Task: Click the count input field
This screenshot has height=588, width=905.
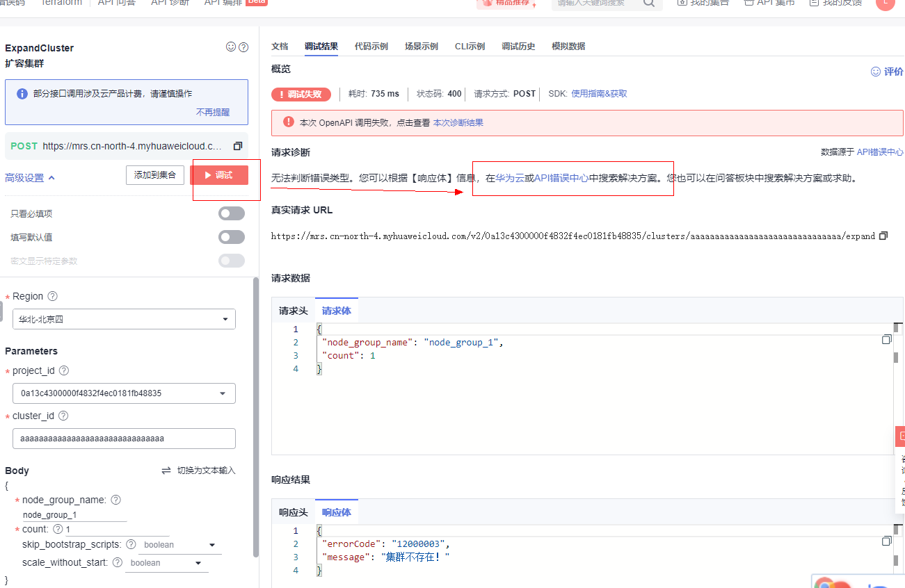Action: [x=117, y=530]
